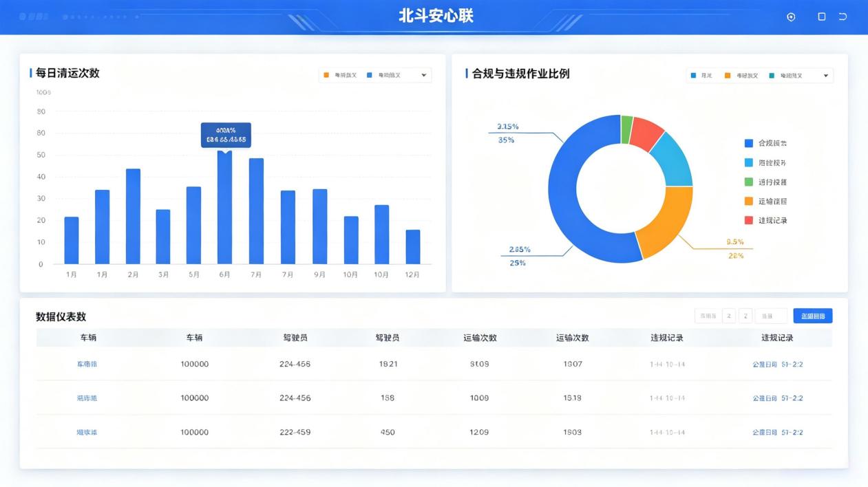Click the square window icon in header
Screen dimensions: 868x487
(821, 17)
